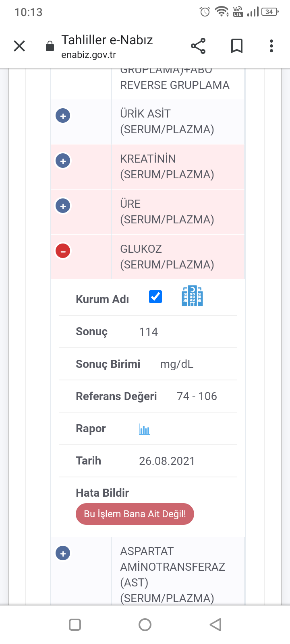Viewport: 290px width, 644px height.
Task: Select the GLUKOZ (SERUM/PLAZMA) test name
Action: point(167,257)
